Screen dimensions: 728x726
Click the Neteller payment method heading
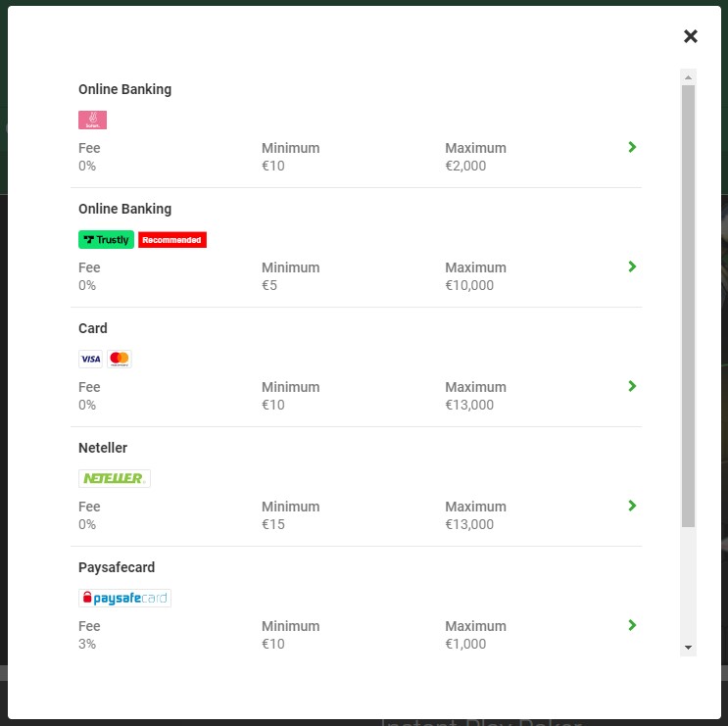pos(103,448)
